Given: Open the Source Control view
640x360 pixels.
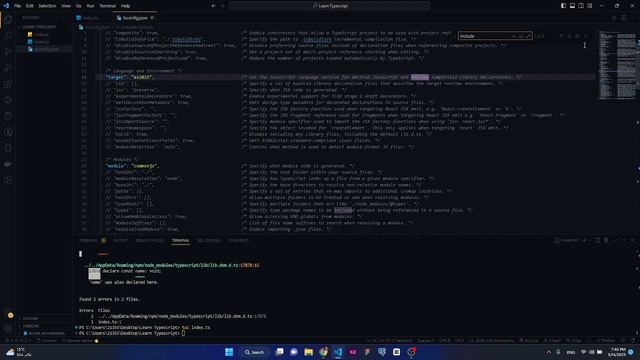Looking at the screenshot, I should pyautogui.click(x=8, y=51).
